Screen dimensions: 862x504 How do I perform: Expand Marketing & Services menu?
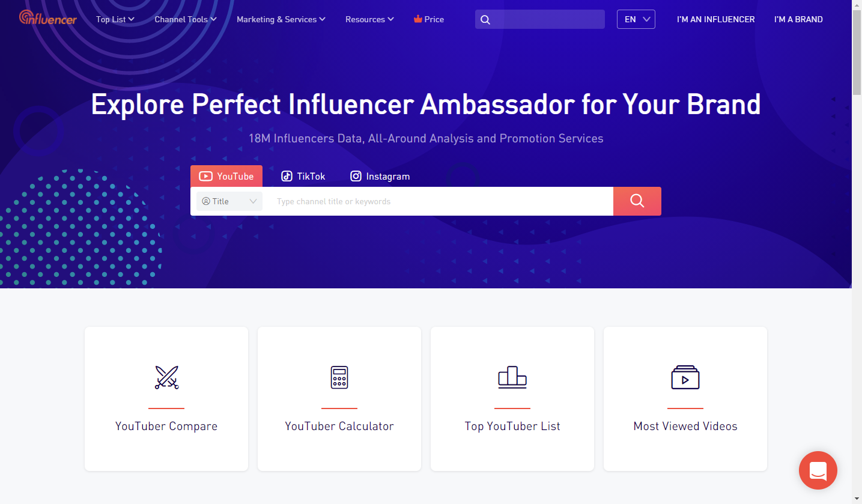[281, 19]
